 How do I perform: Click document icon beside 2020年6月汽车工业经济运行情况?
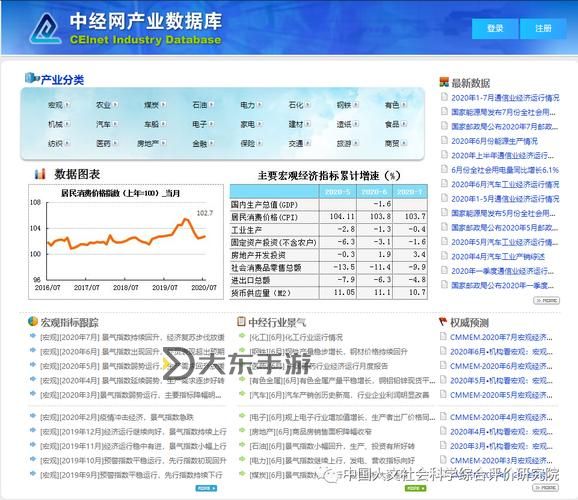click(444, 183)
